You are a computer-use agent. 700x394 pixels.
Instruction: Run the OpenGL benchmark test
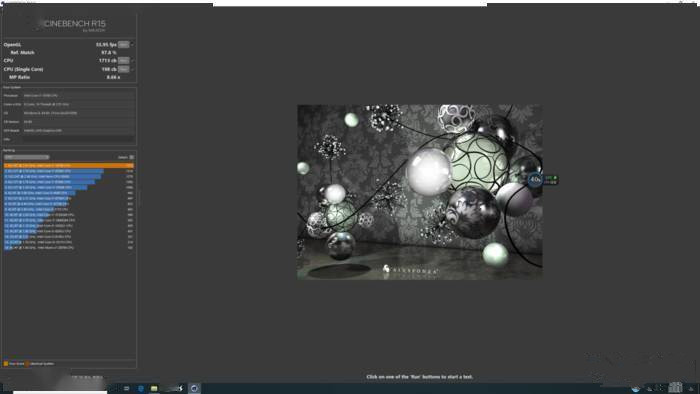(124, 45)
